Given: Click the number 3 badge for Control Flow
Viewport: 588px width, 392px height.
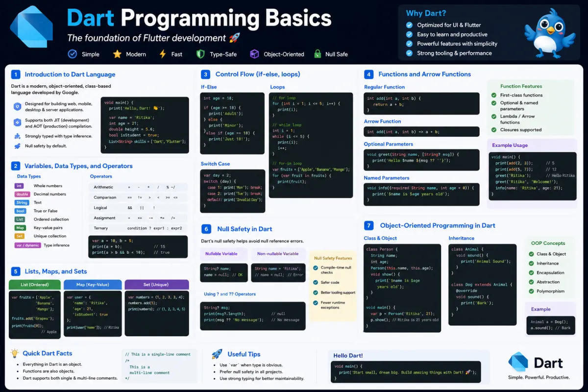Looking at the screenshot, I should (206, 74).
